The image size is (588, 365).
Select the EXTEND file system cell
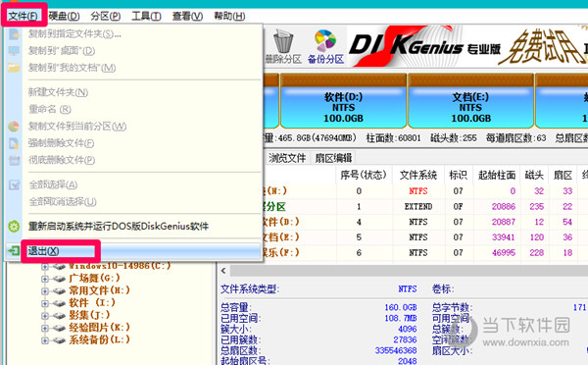click(418, 206)
